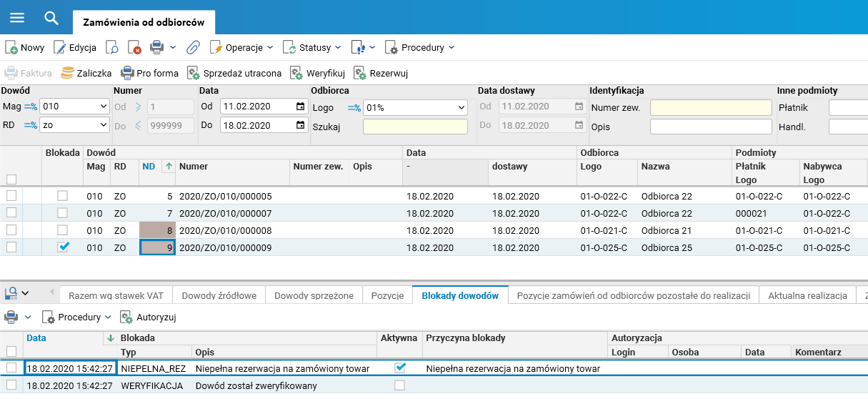This screenshot has width=868, height=399.
Task: Click the Edycja edit button
Action: point(75,48)
